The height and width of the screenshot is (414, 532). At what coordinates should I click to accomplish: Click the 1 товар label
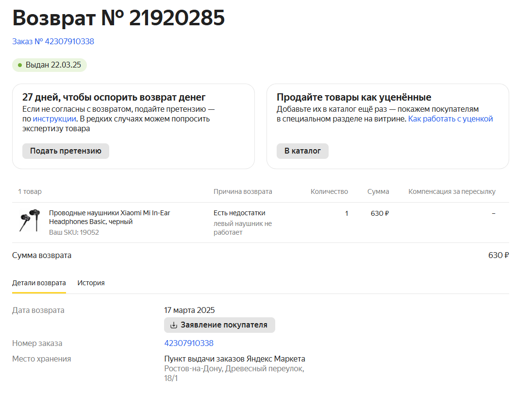(x=30, y=191)
